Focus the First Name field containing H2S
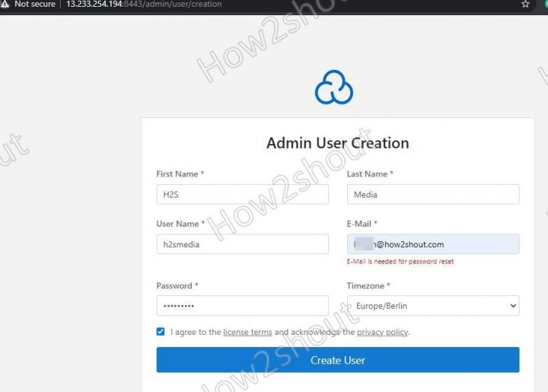 [242, 195]
